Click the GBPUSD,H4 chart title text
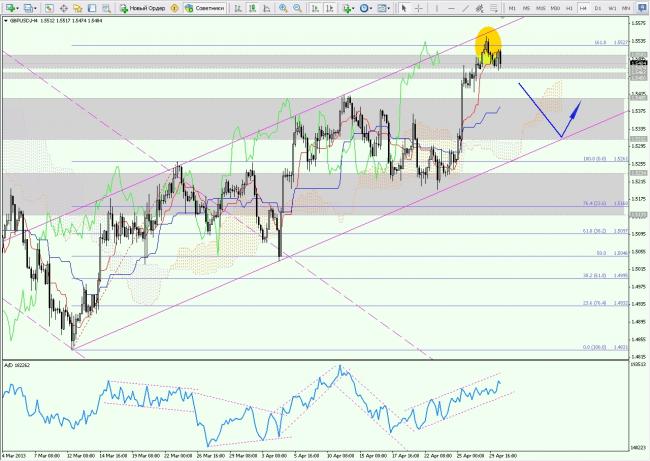Image resolution: width=650 pixels, height=461 pixels. (24, 20)
